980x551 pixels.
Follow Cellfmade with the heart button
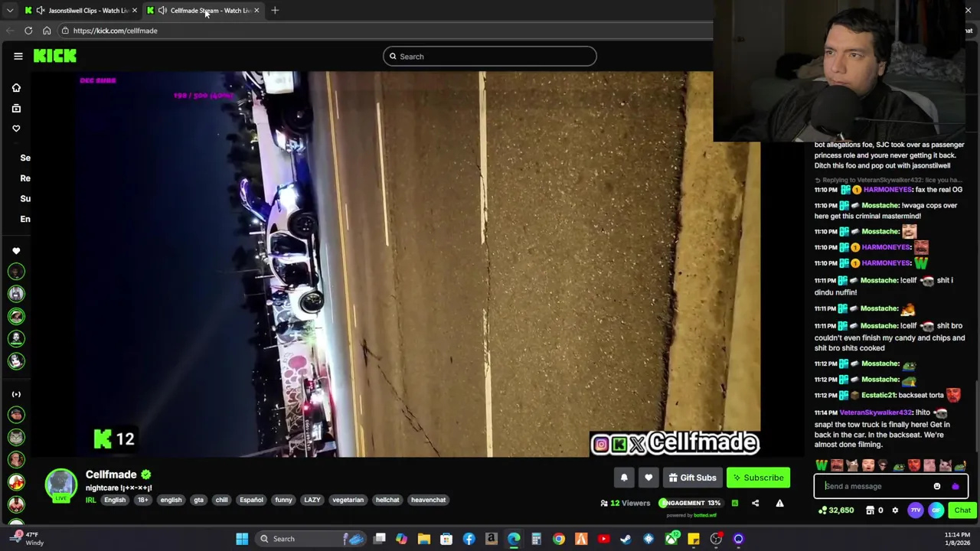(x=648, y=478)
